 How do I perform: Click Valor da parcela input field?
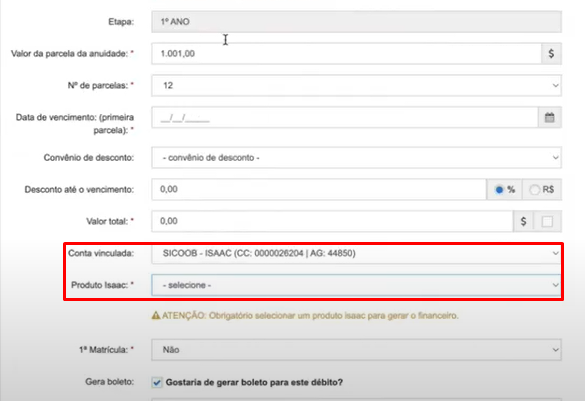click(x=346, y=54)
